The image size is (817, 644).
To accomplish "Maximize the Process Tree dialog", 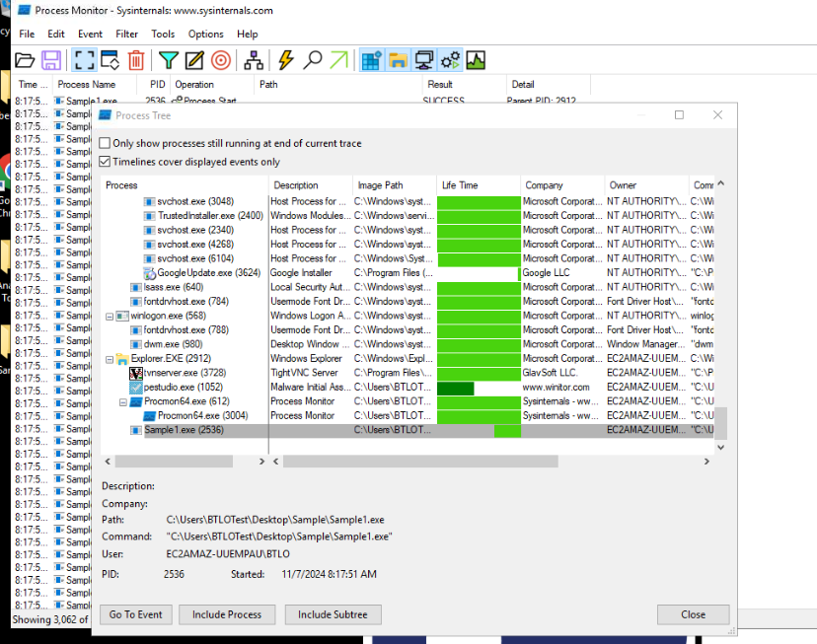I will click(x=679, y=115).
